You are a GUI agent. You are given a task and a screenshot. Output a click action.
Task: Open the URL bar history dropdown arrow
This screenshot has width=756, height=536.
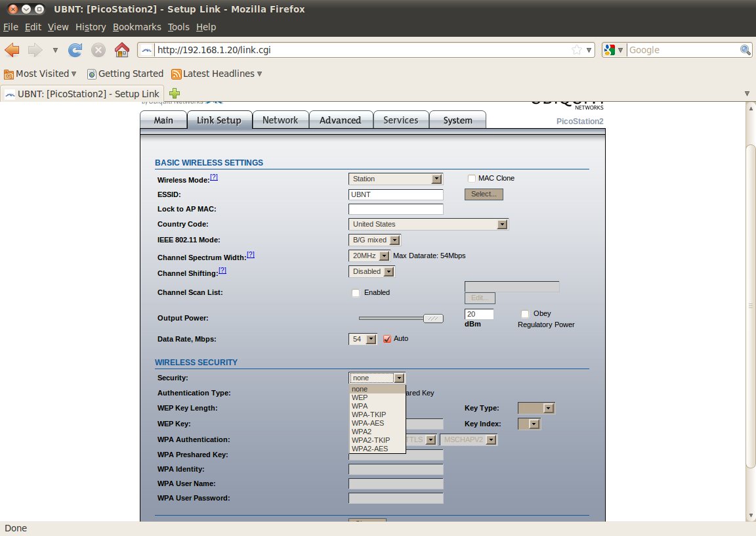pos(589,50)
